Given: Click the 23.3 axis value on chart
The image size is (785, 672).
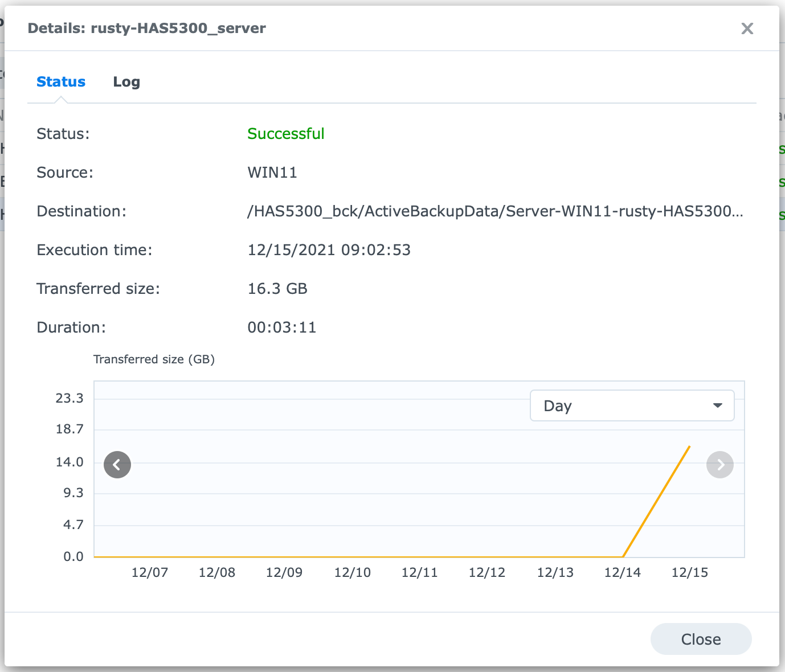Looking at the screenshot, I should tap(69, 398).
